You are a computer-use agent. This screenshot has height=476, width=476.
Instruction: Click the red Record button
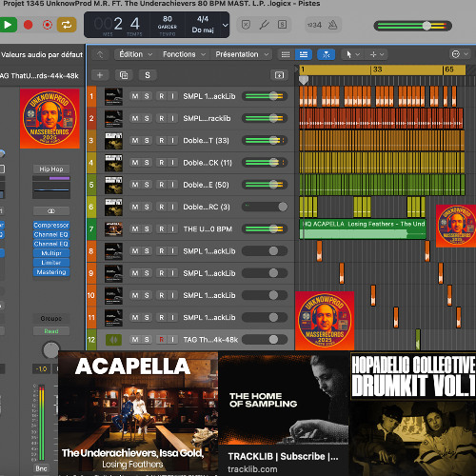(x=29, y=25)
